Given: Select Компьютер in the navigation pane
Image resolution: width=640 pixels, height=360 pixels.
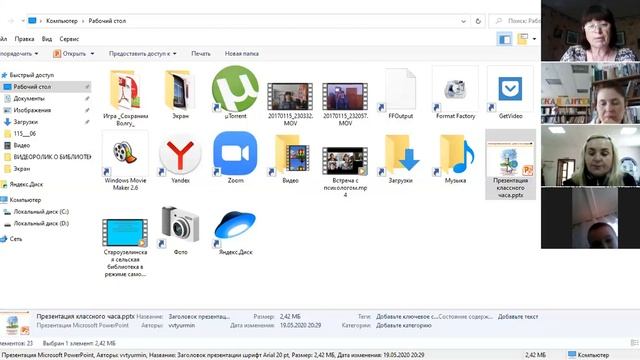Looking at the screenshot, I should [24, 200].
